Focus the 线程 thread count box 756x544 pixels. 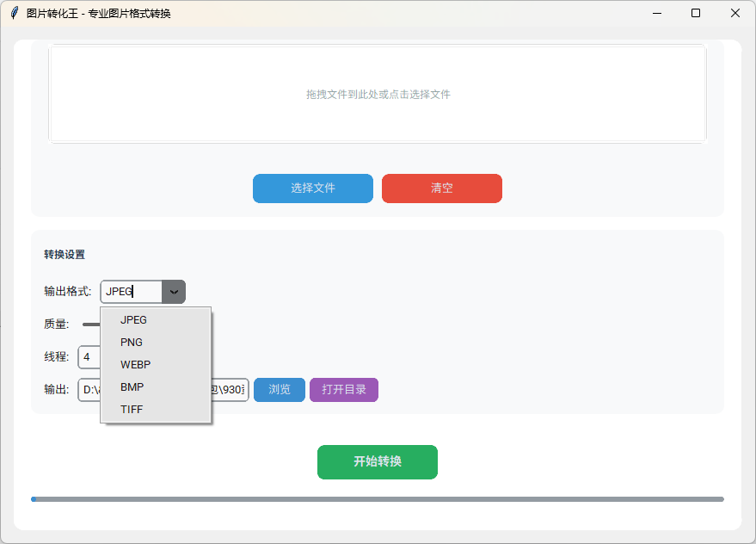pyautogui.click(x=89, y=356)
